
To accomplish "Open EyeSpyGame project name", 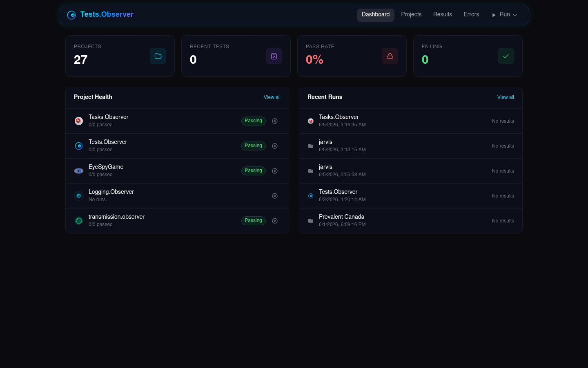I will (106, 167).
